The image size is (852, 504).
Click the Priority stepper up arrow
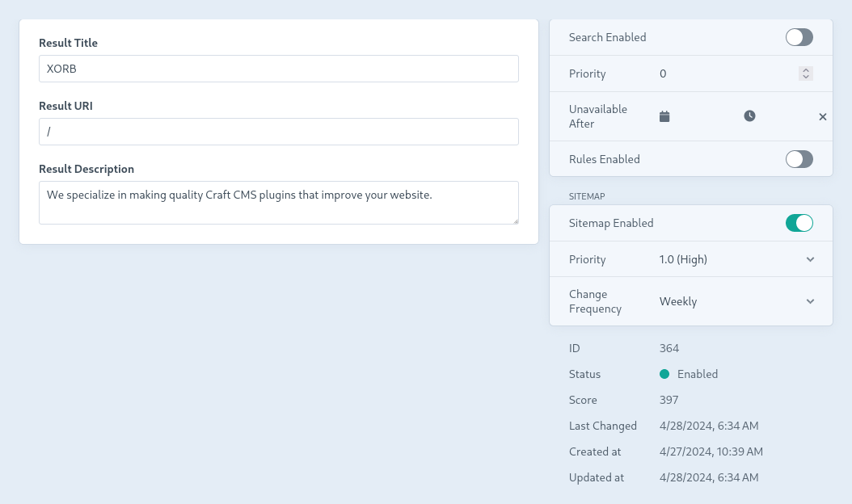click(805, 69)
